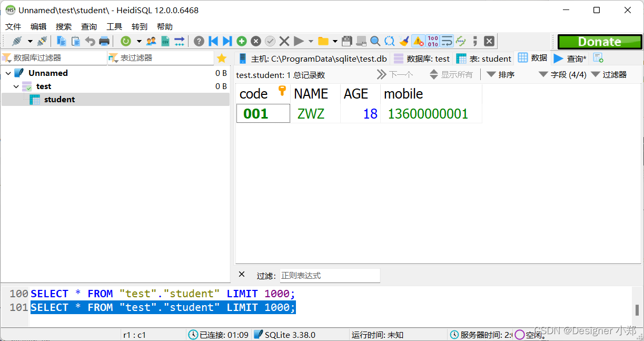Click the yellow star favorites icon

click(222, 58)
